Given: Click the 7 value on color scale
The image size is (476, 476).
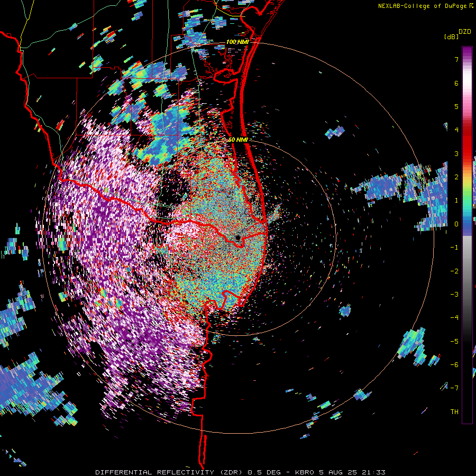Looking at the screenshot, I should (x=456, y=59).
